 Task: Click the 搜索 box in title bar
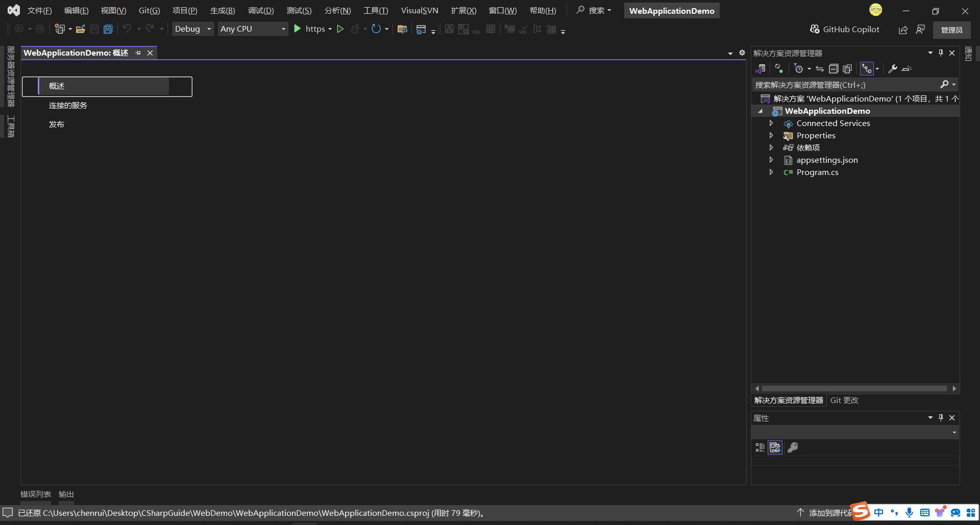click(x=594, y=10)
